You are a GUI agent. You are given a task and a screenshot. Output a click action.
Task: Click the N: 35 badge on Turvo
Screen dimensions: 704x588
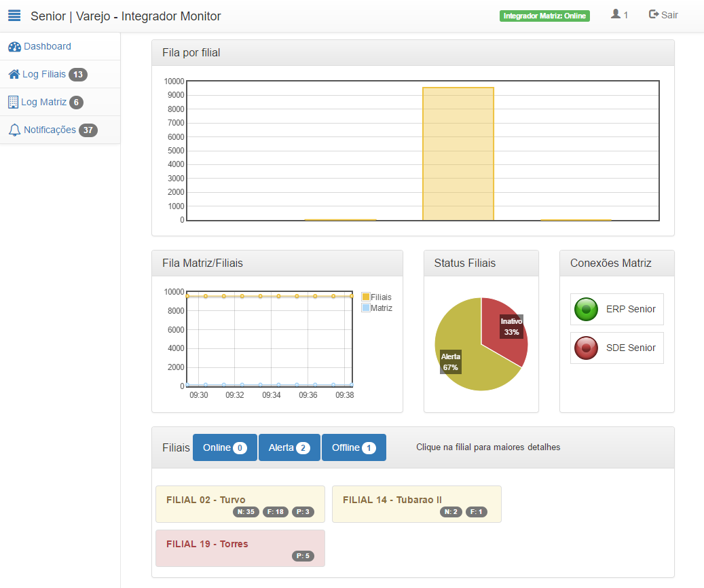[x=246, y=512]
